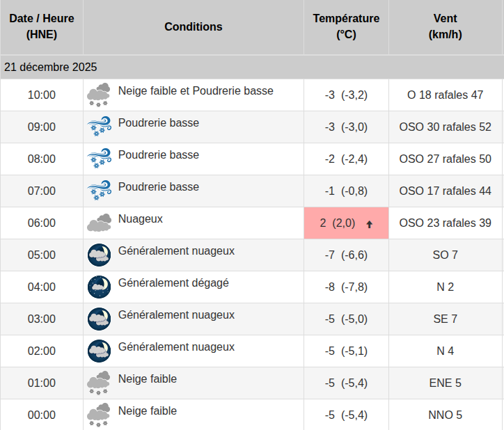
Task: Click the night cloud icon at 02:00
Action: 99,351
